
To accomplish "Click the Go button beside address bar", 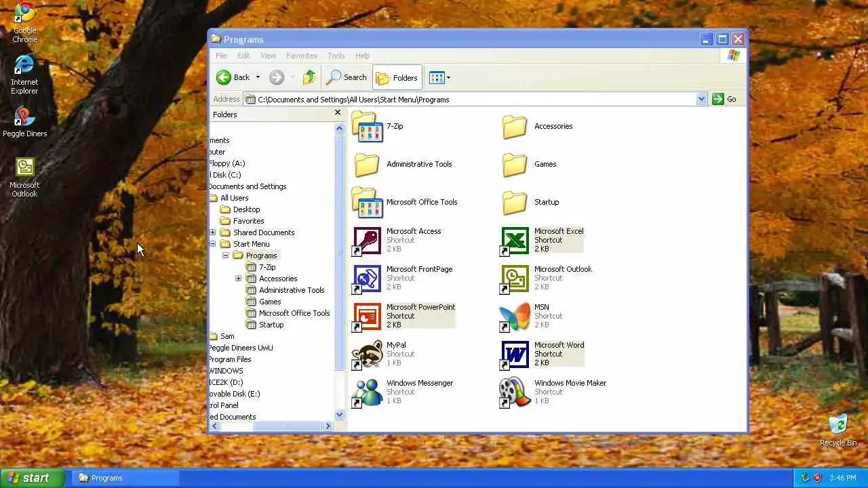I will 725,99.
